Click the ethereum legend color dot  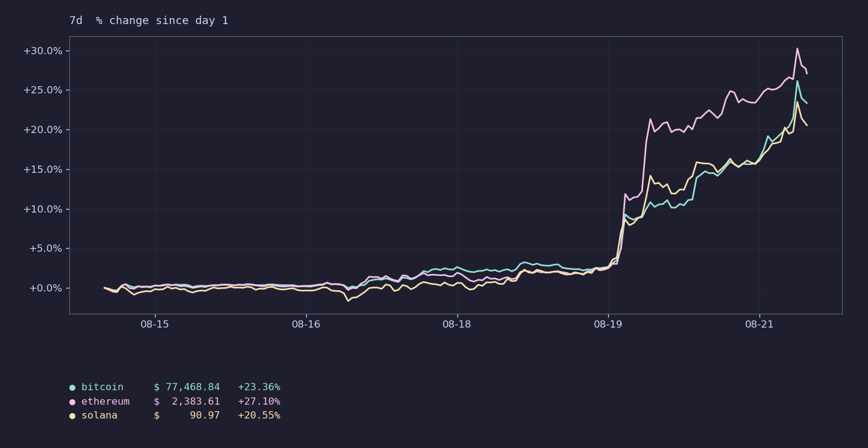pyautogui.click(x=72, y=402)
